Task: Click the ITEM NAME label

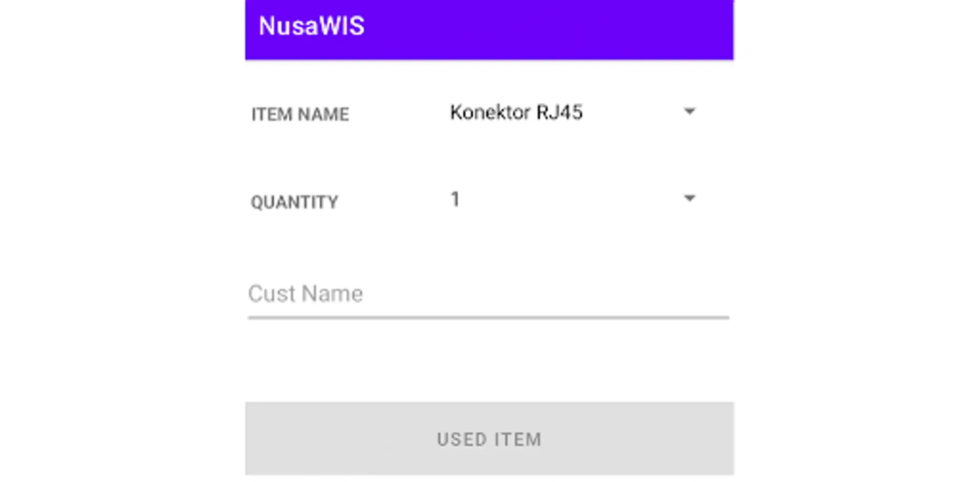Action: tap(300, 115)
